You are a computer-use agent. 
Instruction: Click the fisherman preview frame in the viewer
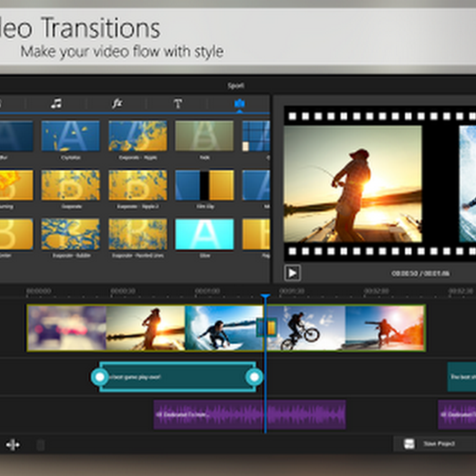[353, 184]
